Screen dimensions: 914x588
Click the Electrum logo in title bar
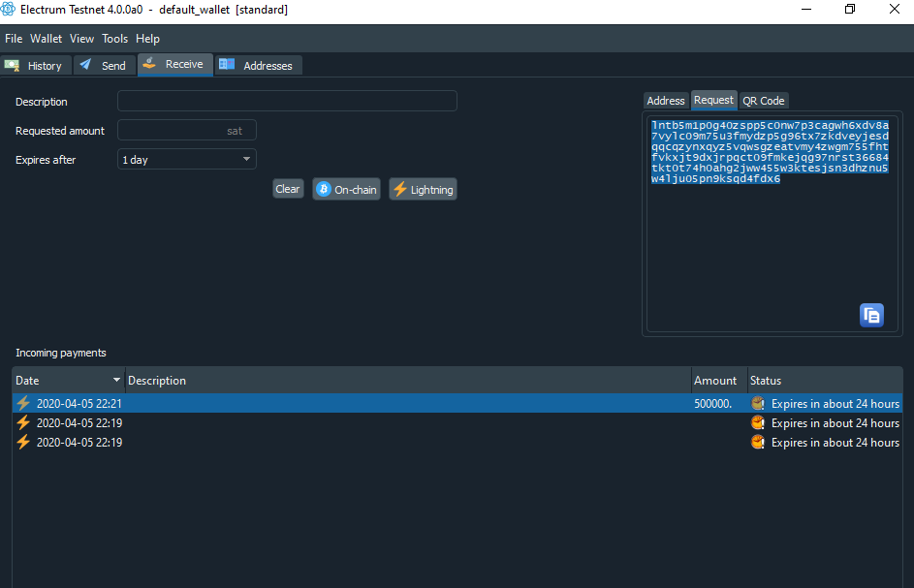[x=8, y=9]
